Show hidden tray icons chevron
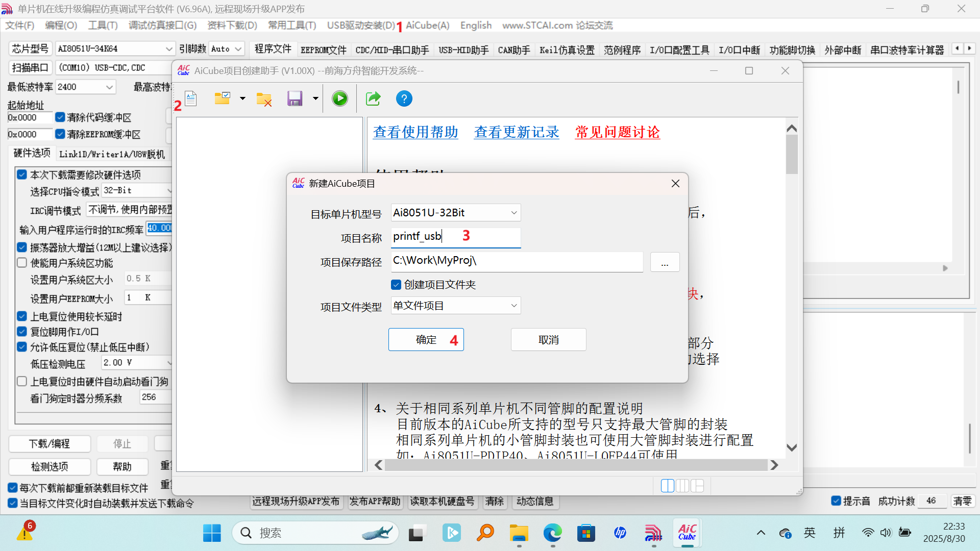980x551 pixels. [x=761, y=533]
